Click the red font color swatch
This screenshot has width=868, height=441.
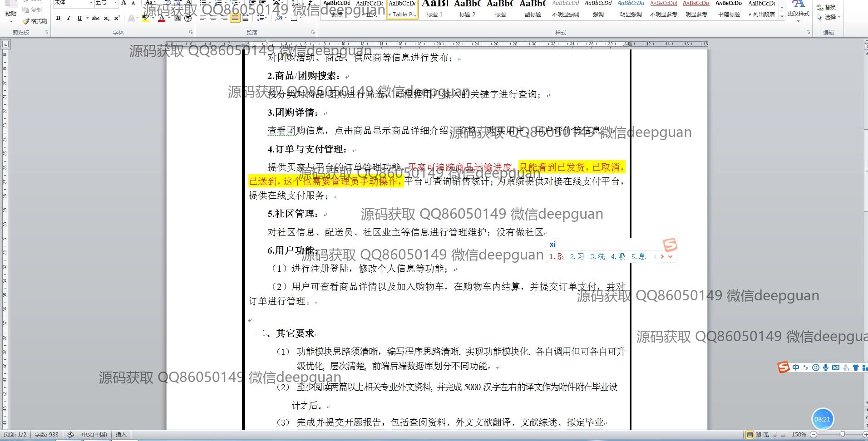(x=162, y=18)
